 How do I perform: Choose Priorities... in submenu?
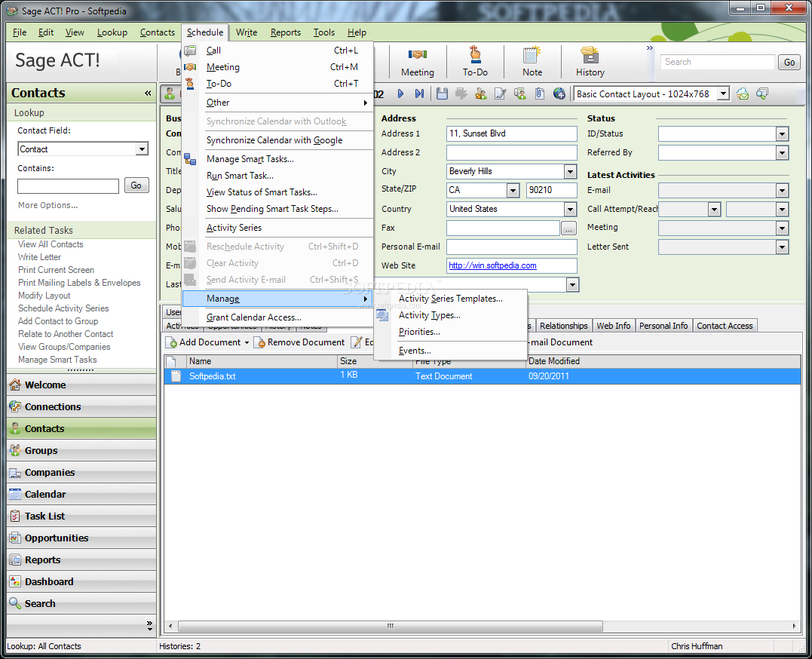tap(451, 332)
